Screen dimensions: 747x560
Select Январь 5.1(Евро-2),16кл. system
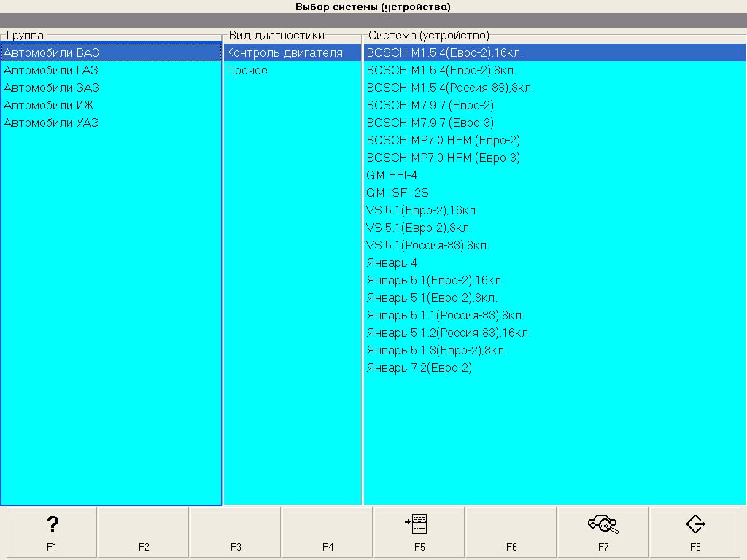point(555,280)
